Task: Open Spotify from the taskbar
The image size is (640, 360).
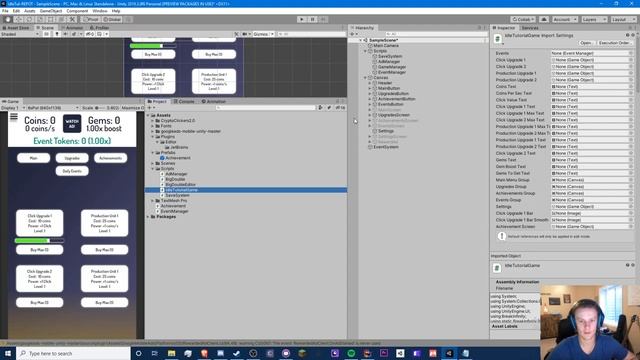Action: (x=351, y=353)
